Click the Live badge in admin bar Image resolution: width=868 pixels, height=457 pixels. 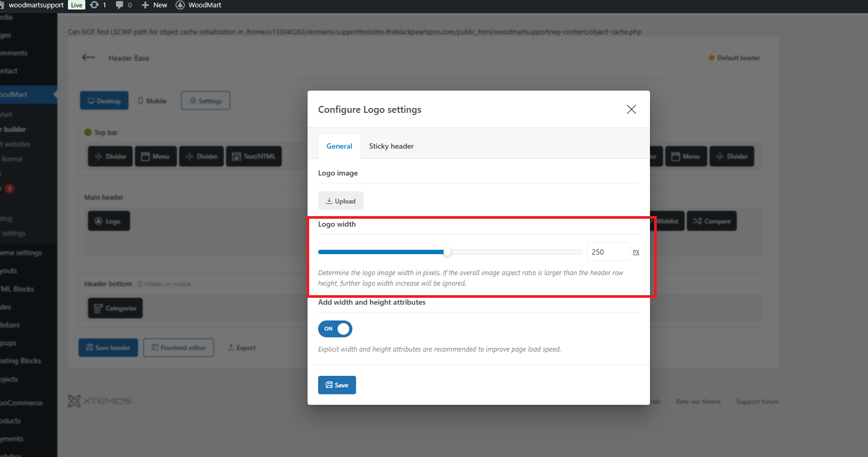coord(77,5)
